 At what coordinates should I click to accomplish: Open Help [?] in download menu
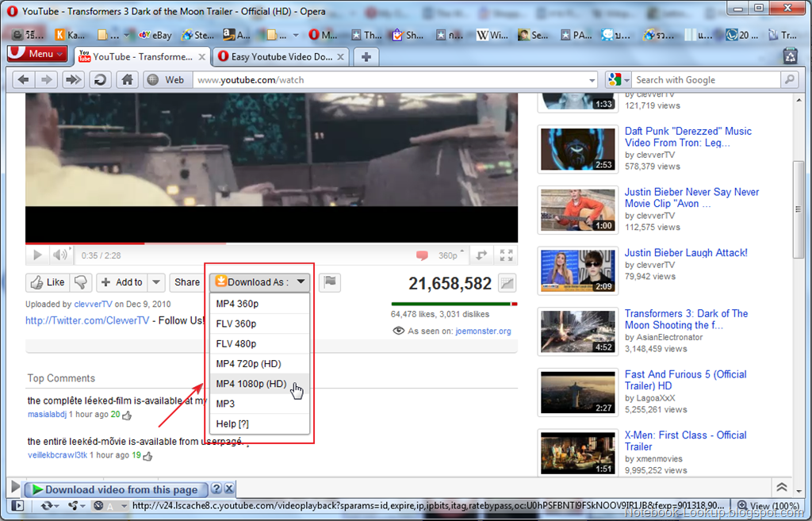point(259,423)
